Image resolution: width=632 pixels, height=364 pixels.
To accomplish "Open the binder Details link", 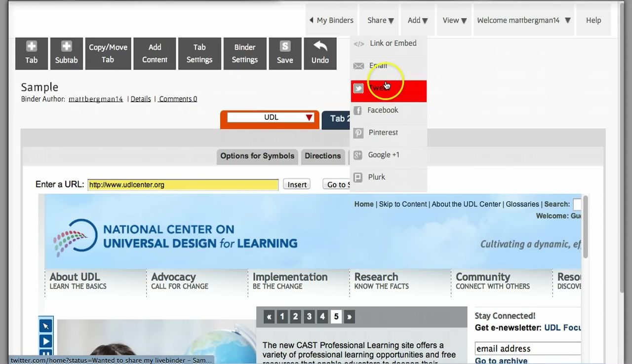I will [141, 99].
